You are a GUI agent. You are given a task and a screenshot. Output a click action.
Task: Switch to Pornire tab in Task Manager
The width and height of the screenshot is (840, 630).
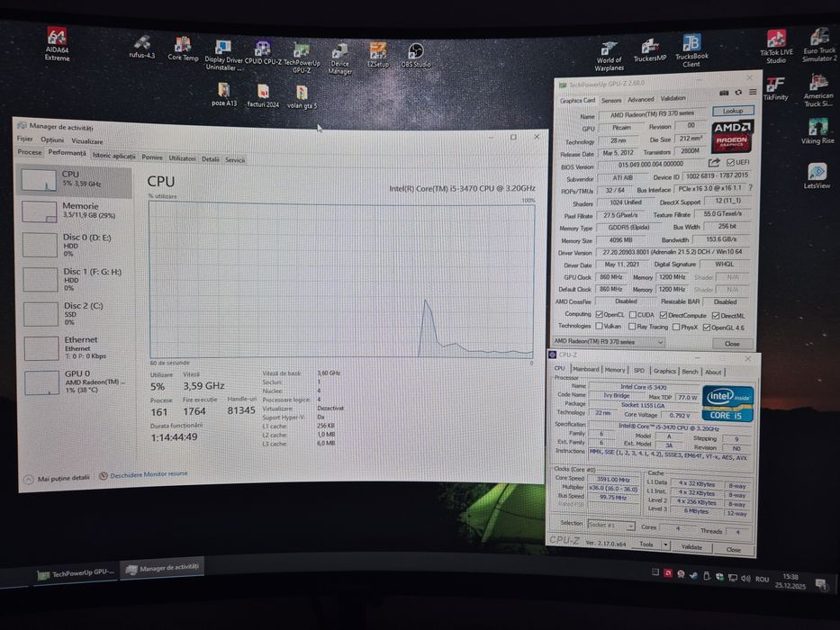(x=152, y=157)
